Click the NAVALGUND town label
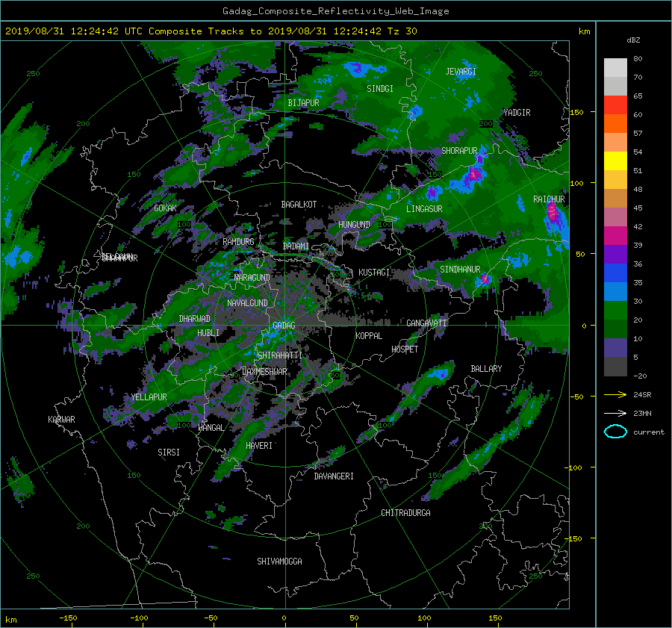672x628 pixels. (x=247, y=303)
